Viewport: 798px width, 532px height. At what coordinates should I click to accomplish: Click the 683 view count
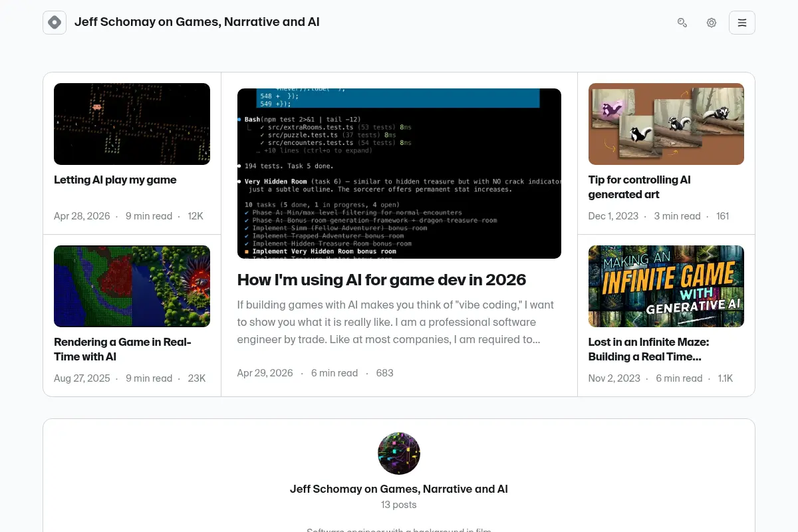point(385,373)
